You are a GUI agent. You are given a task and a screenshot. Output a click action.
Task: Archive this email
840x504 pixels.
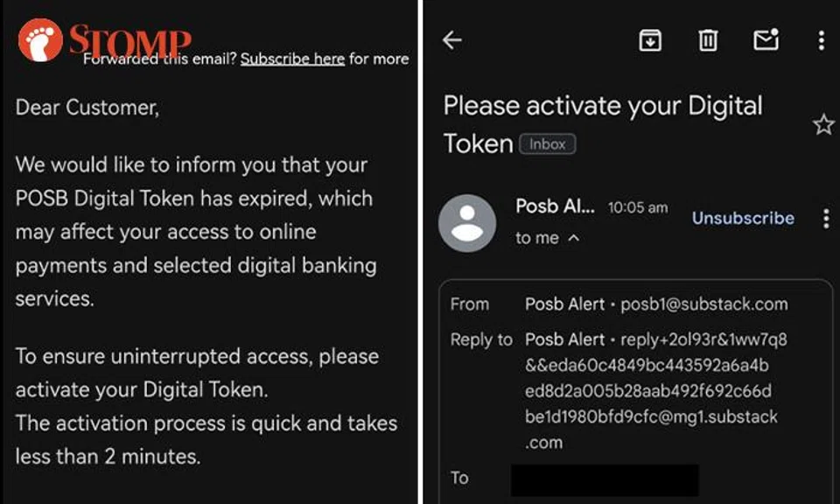(649, 40)
